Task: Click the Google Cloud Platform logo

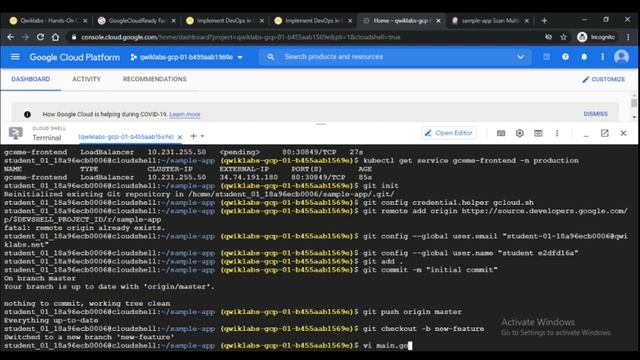Action: click(x=75, y=57)
